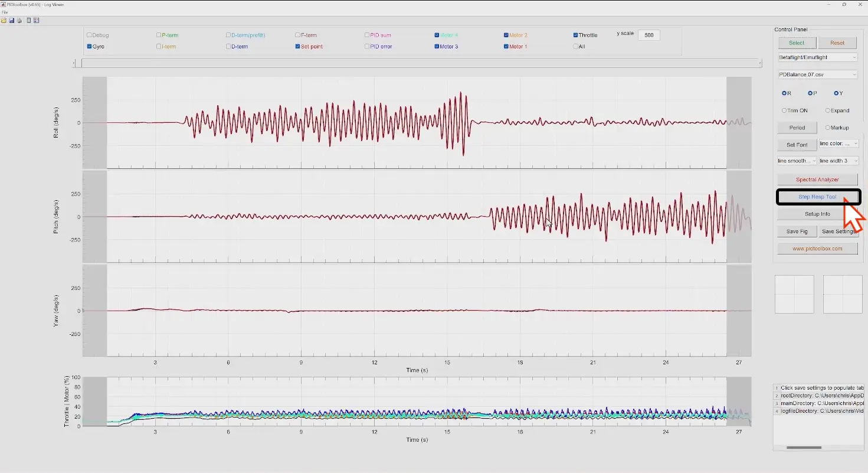Image resolution: width=868 pixels, height=473 pixels.
Task: Toggle the D-term(prefilt) checkbox
Action: coord(228,35)
